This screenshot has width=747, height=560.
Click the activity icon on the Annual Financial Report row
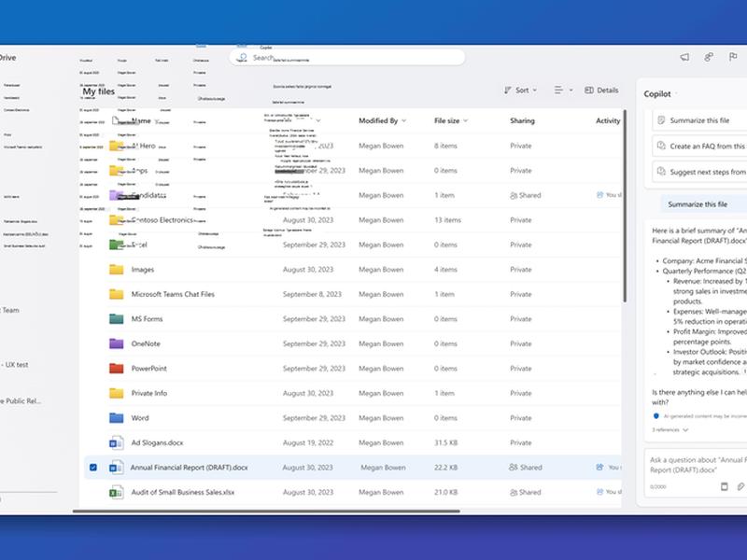[x=599, y=468]
